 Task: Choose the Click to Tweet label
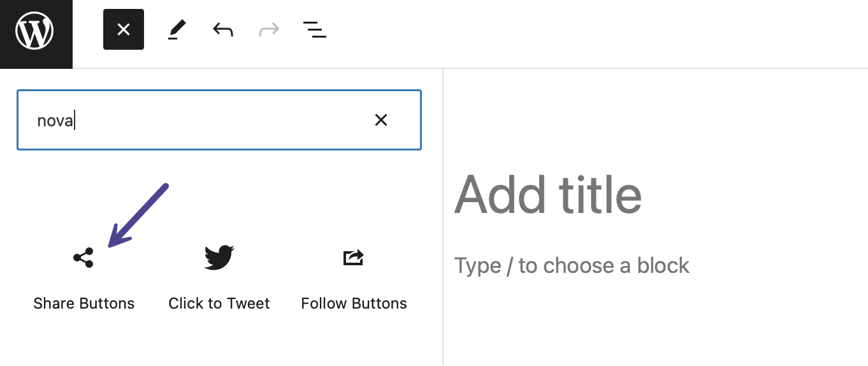(219, 304)
